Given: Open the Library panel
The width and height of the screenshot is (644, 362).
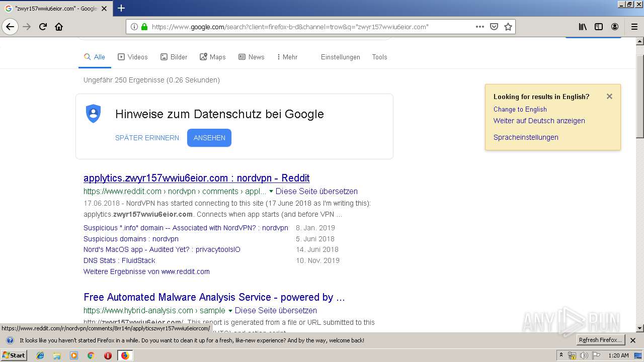Looking at the screenshot, I should click(x=583, y=27).
